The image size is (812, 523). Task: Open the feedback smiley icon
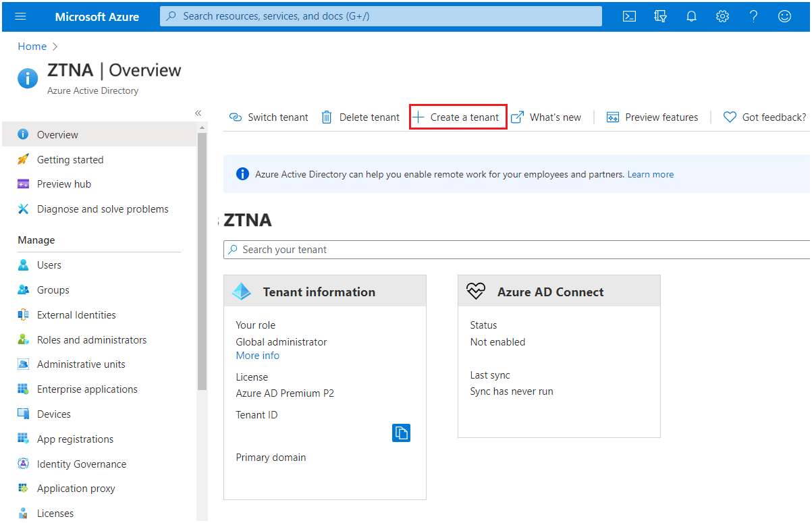pyautogui.click(x=784, y=16)
